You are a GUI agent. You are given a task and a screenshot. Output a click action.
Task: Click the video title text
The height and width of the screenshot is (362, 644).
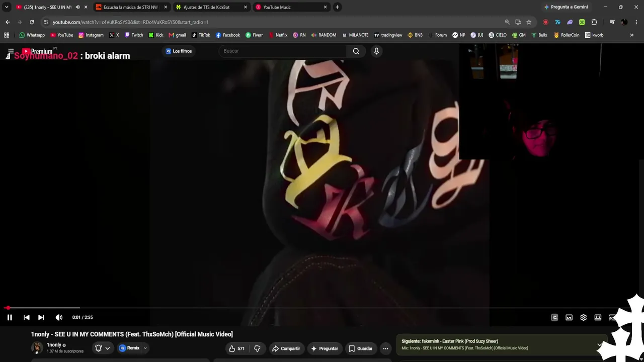pyautogui.click(x=132, y=334)
